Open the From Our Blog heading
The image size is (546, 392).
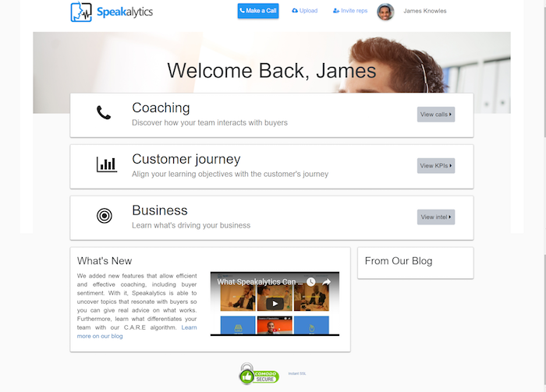coord(399,261)
